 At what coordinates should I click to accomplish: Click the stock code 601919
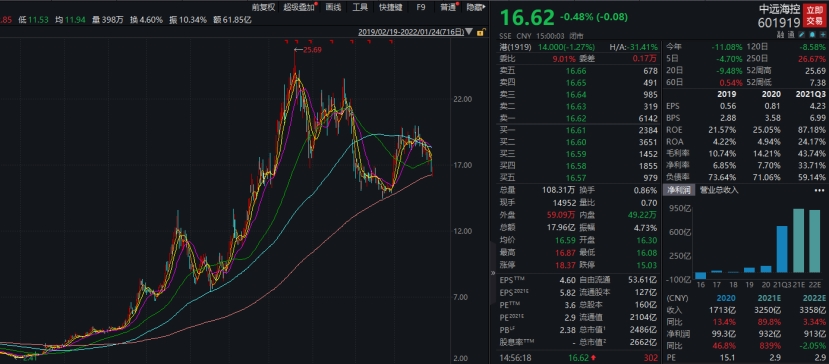(x=778, y=22)
